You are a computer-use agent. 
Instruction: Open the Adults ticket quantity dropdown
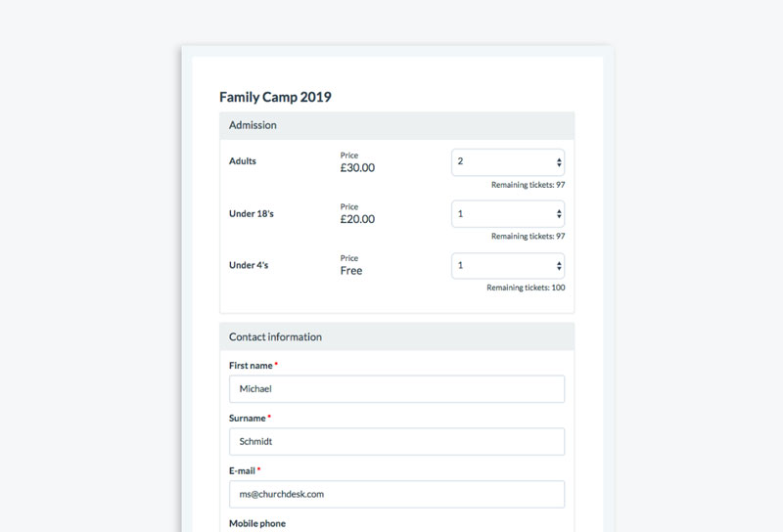[507, 162]
